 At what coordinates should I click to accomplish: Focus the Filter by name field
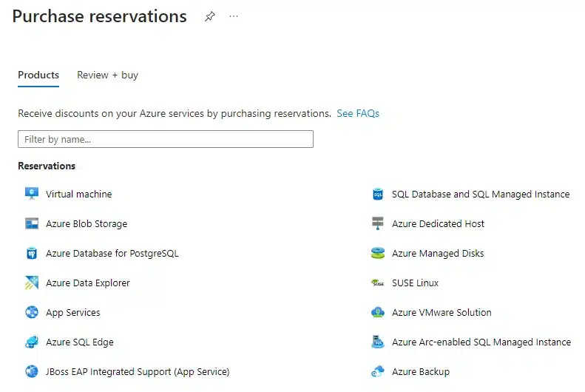point(166,139)
